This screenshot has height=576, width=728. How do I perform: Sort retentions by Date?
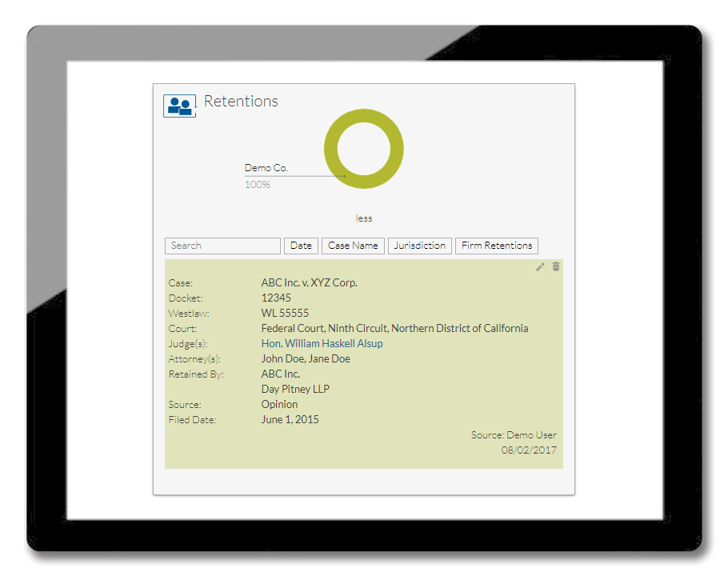click(x=301, y=246)
